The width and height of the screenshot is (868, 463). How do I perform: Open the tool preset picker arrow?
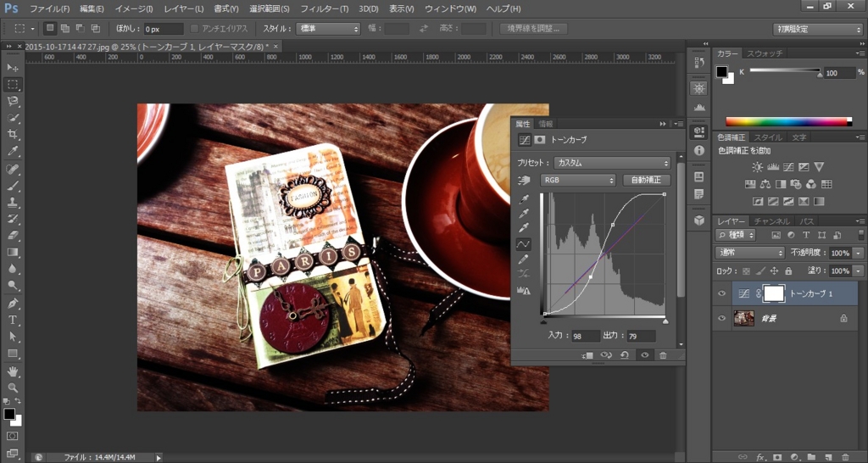(x=33, y=29)
